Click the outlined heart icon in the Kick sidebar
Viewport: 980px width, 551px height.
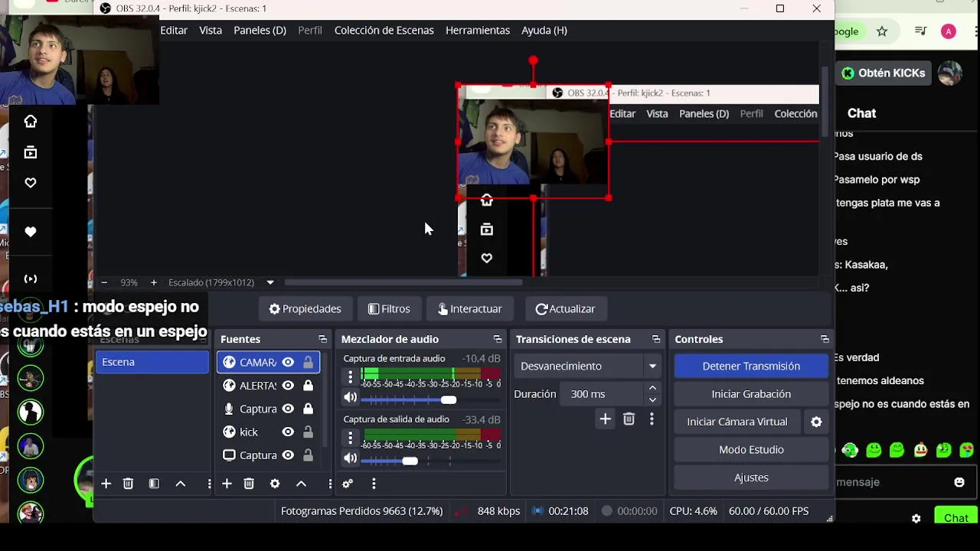coord(31,183)
